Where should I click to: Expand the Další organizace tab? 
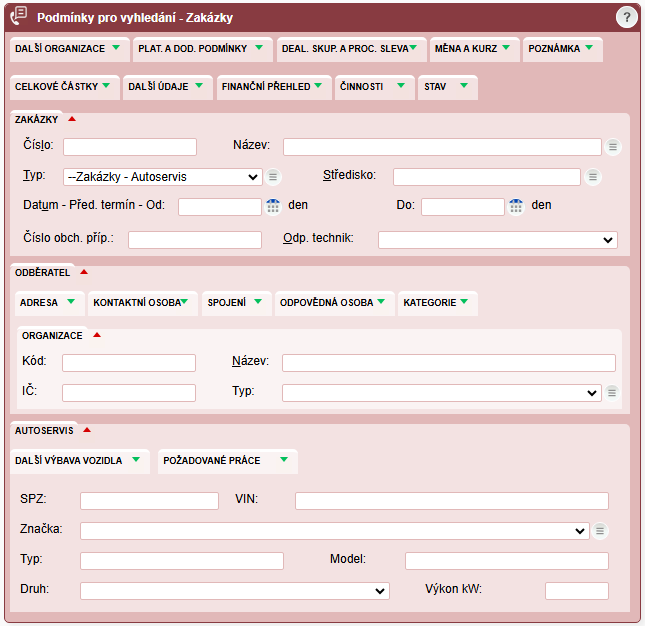pyautogui.click(x=68, y=48)
